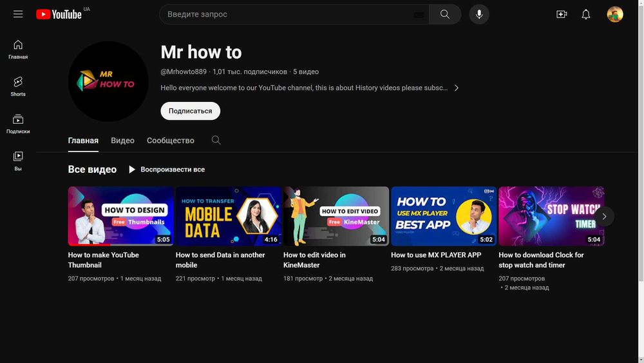Open title How to download Clock for stop watch
Screen dimensions: 644x363
[x=541, y=260]
